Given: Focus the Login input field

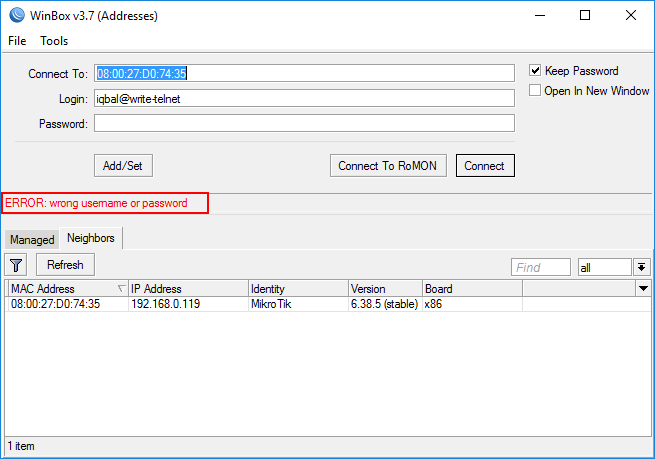Looking at the screenshot, I should click(304, 99).
